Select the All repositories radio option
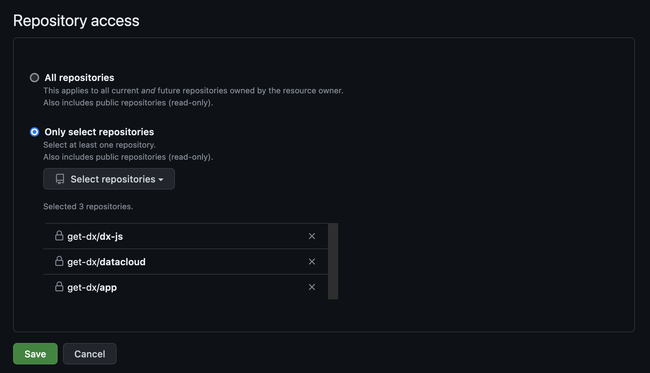This screenshot has height=373, width=650. [34, 78]
